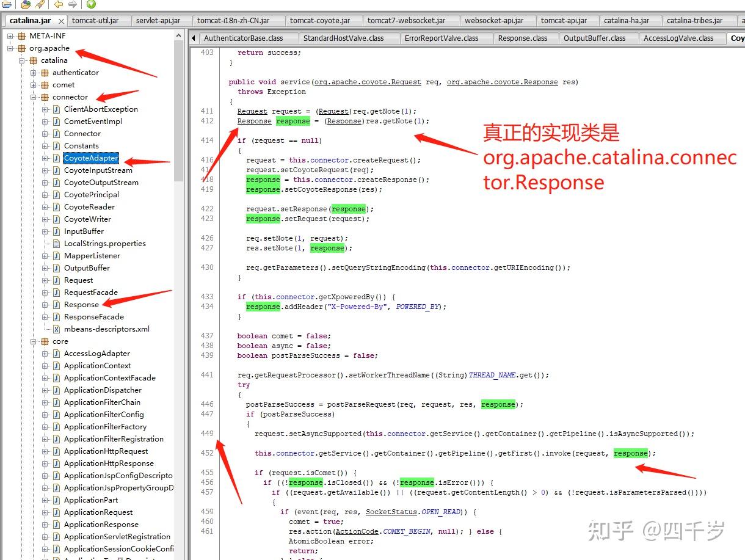Click the Open Type toolbar icon

[x=25, y=5]
